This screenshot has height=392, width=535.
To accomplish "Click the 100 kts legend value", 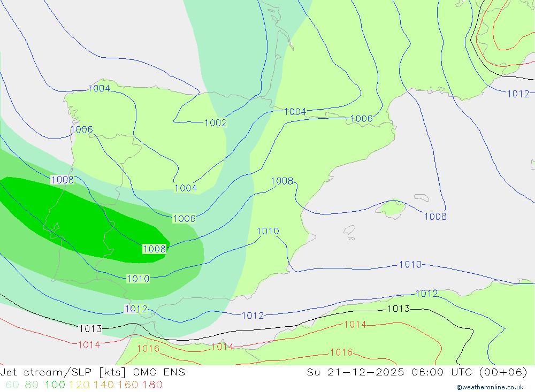I will pos(55,385).
